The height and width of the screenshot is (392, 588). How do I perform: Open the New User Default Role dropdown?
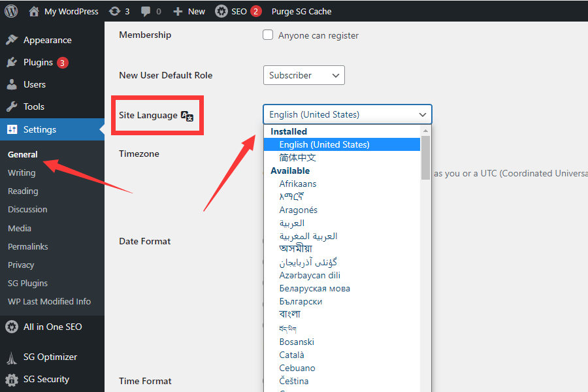coord(304,75)
